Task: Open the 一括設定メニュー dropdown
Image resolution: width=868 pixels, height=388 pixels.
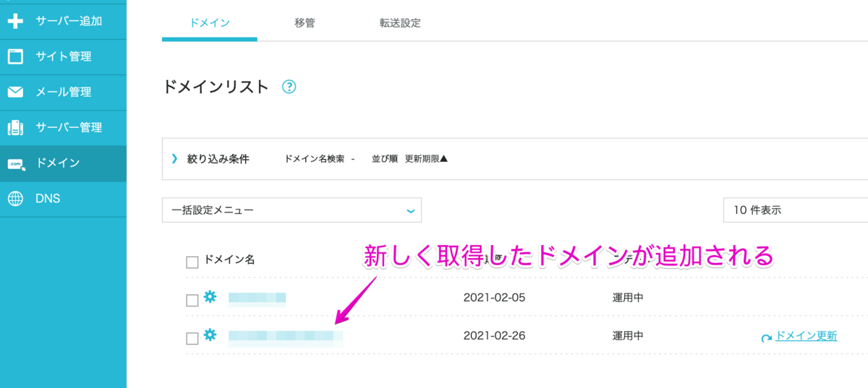Action: click(x=292, y=210)
